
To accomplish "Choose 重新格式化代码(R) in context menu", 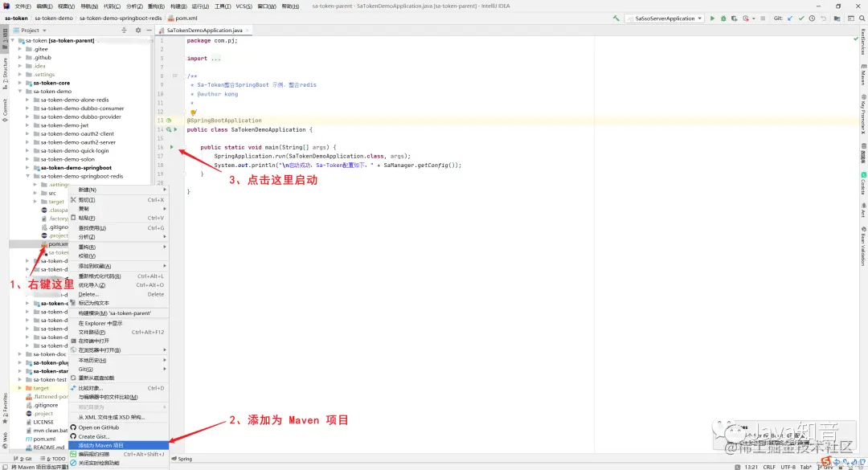I will (x=118, y=276).
